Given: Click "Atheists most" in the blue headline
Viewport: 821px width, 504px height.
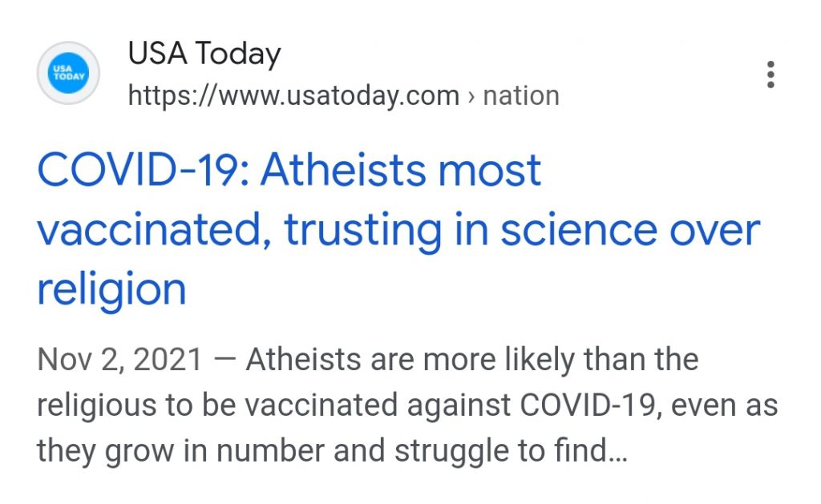Looking at the screenshot, I should (x=401, y=170).
